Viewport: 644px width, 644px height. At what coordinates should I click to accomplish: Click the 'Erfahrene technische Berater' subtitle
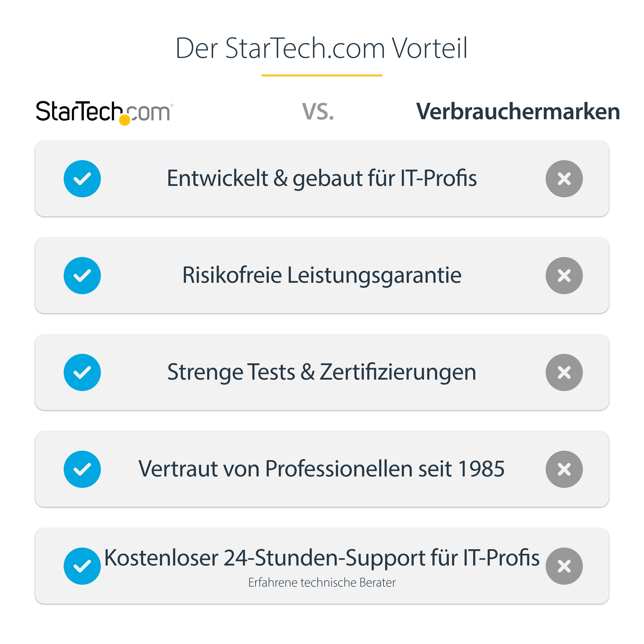(322, 583)
